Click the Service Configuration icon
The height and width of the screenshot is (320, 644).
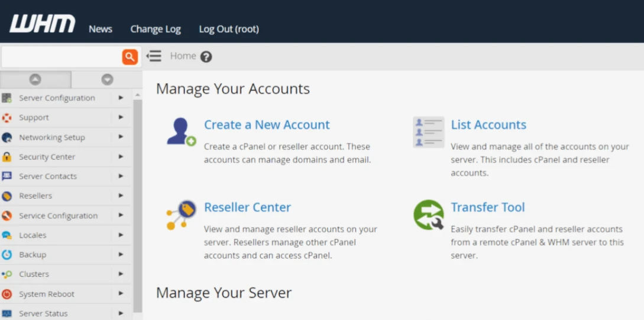tap(7, 216)
